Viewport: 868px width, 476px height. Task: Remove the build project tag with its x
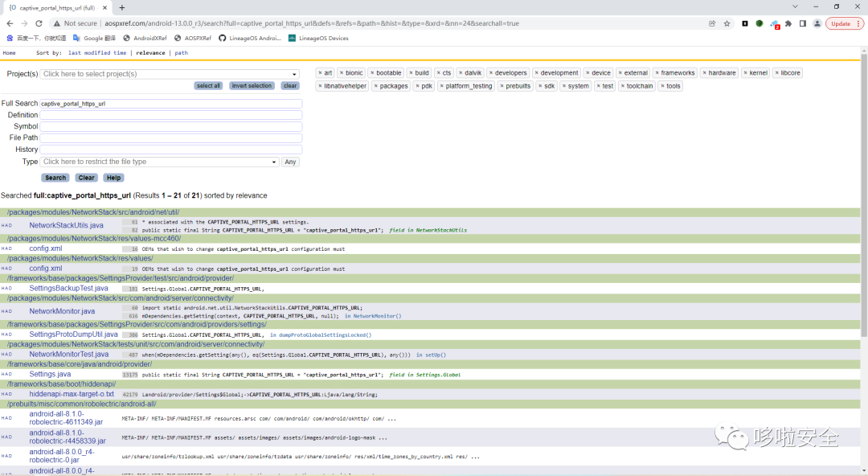point(411,73)
